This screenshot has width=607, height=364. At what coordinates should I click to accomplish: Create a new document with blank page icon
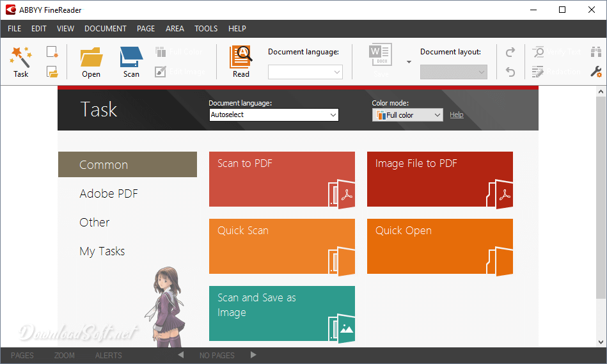click(x=52, y=52)
